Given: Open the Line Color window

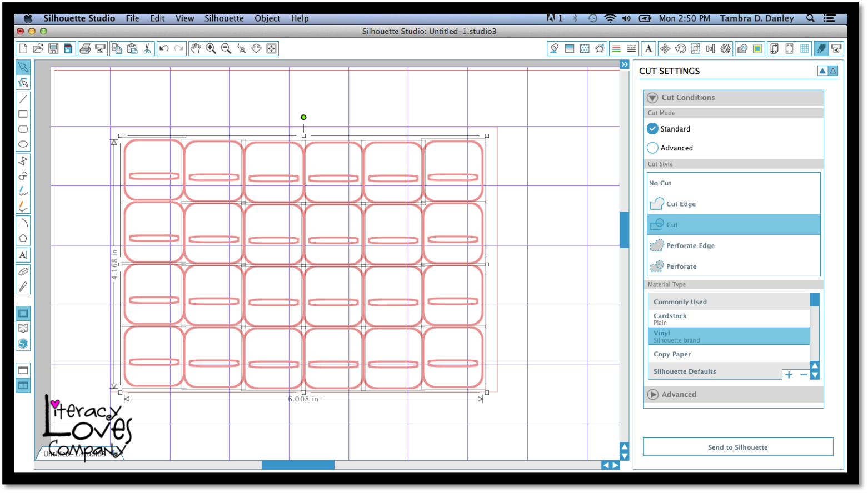Looking at the screenshot, I should [616, 49].
